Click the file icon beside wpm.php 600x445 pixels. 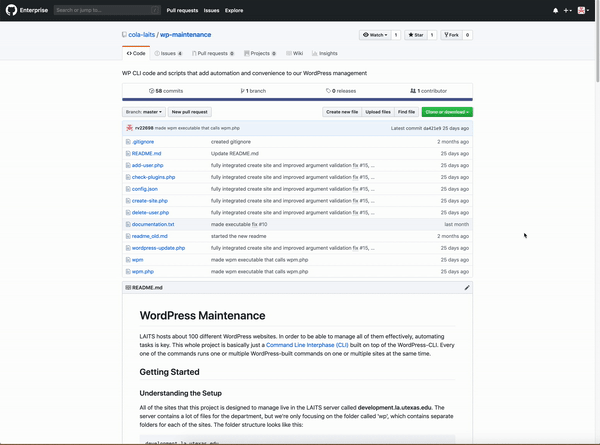pyautogui.click(x=128, y=272)
